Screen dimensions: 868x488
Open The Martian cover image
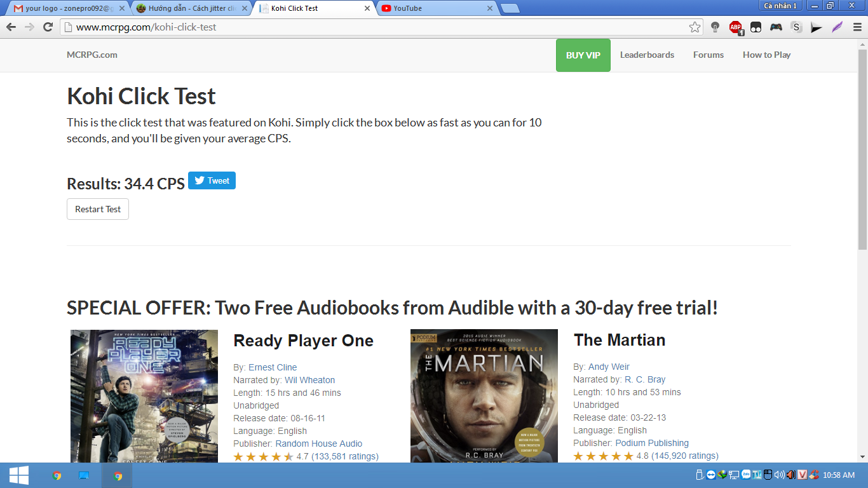point(484,396)
